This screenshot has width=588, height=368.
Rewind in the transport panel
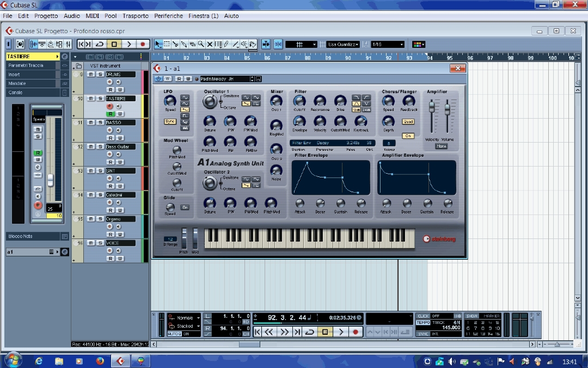269,332
